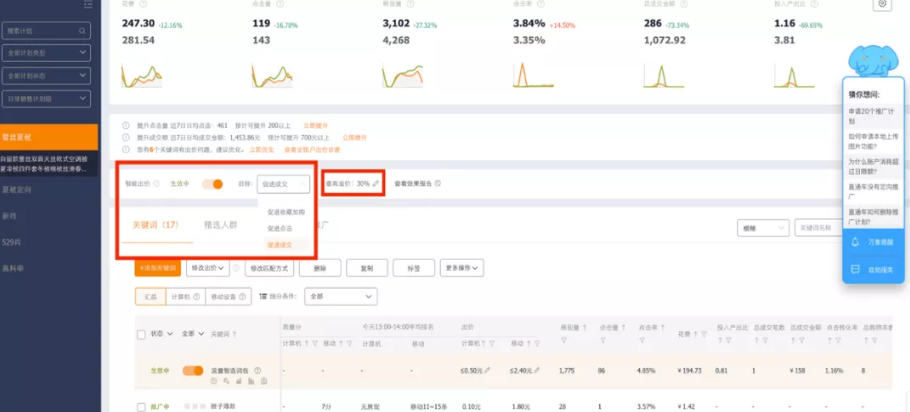The height and width of the screenshot is (412, 910).
Task: Expand the 修改出价 dropdown button
Action: [x=208, y=268]
